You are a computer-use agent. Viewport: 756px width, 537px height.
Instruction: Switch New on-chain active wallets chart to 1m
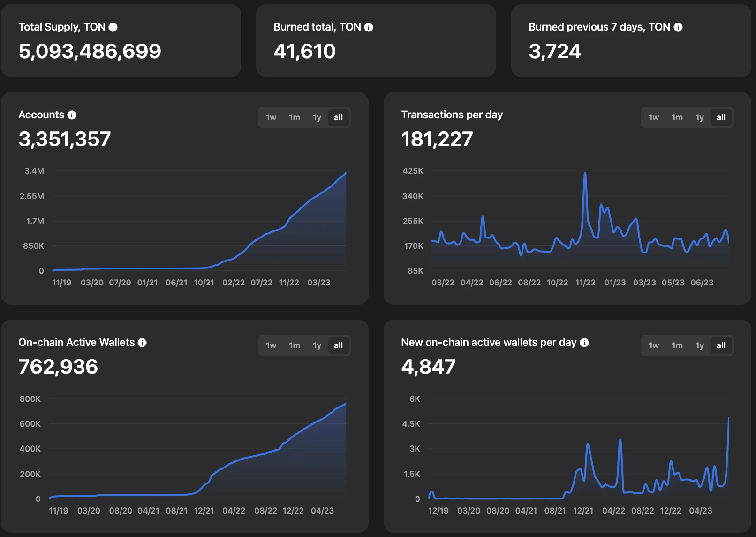(x=677, y=345)
